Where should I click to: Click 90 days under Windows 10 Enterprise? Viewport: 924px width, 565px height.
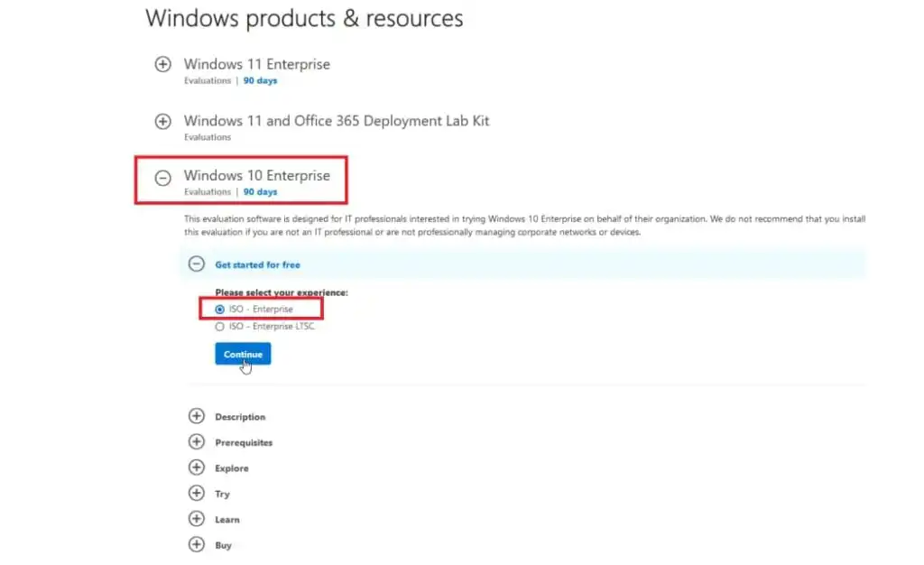(260, 192)
